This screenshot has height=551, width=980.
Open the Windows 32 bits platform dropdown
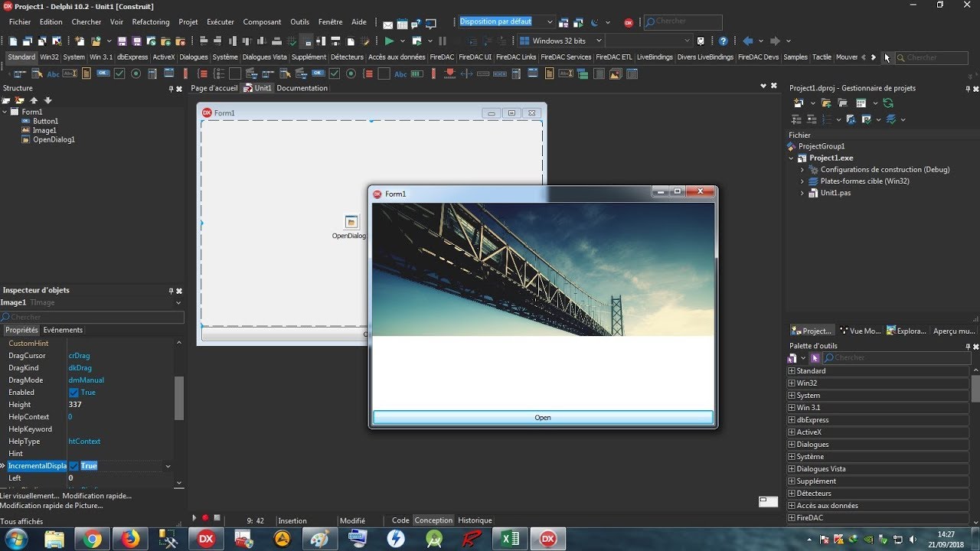[560, 41]
